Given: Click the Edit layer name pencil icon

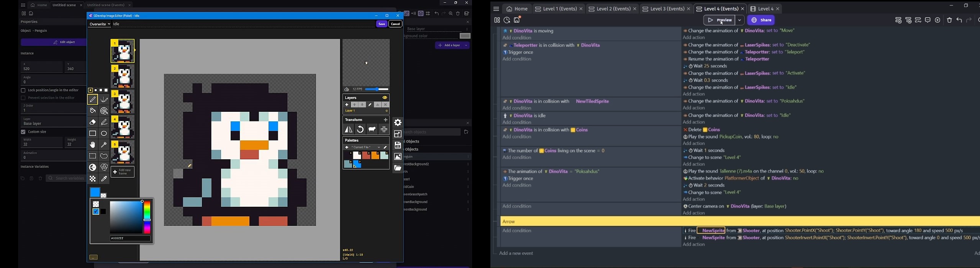Looking at the screenshot, I should (370, 105).
